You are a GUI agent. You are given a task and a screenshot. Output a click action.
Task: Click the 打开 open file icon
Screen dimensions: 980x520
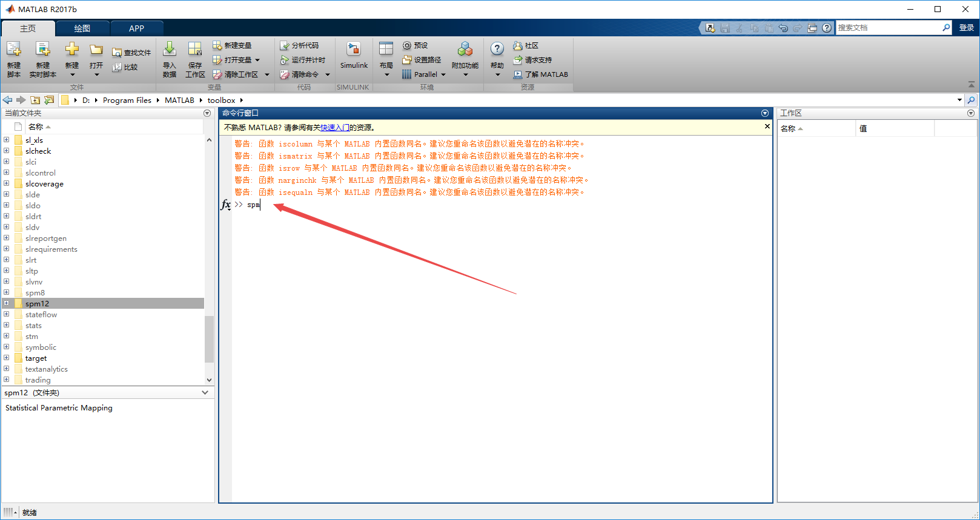pyautogui.click(x=96, y=50)
